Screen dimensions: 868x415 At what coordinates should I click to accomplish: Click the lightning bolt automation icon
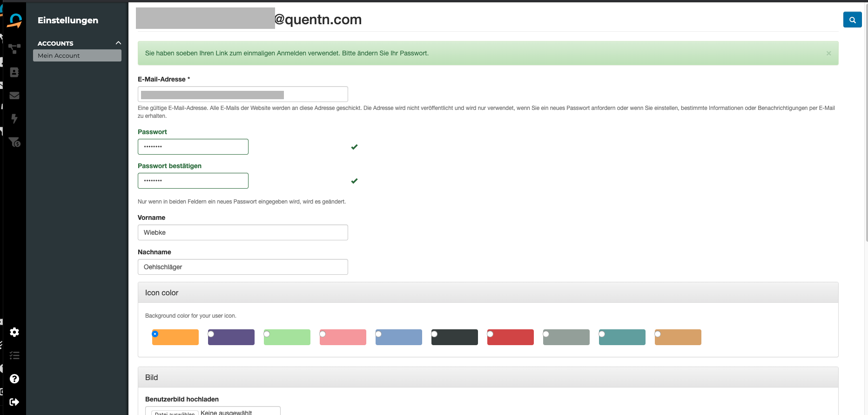point(14,119)
